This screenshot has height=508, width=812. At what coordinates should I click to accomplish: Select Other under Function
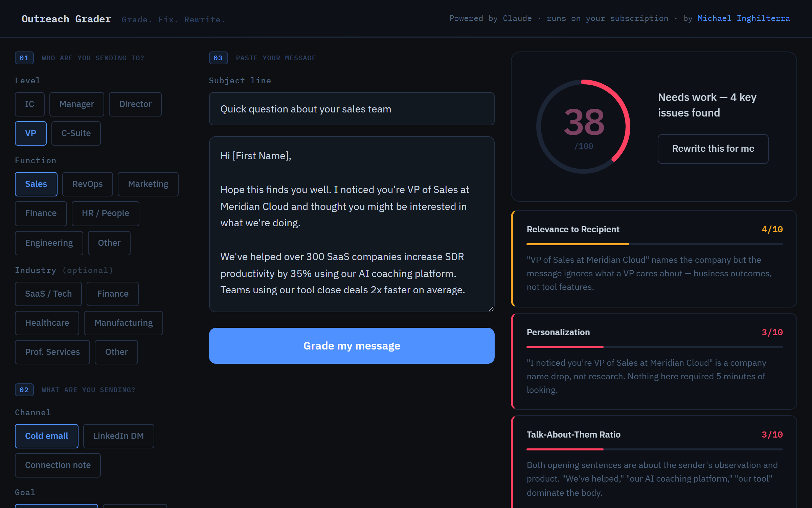click(109, 243)
